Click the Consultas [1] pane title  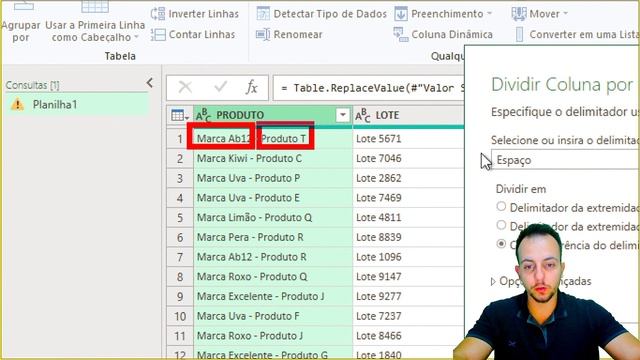pyautogui.click(x=32, y=85)
